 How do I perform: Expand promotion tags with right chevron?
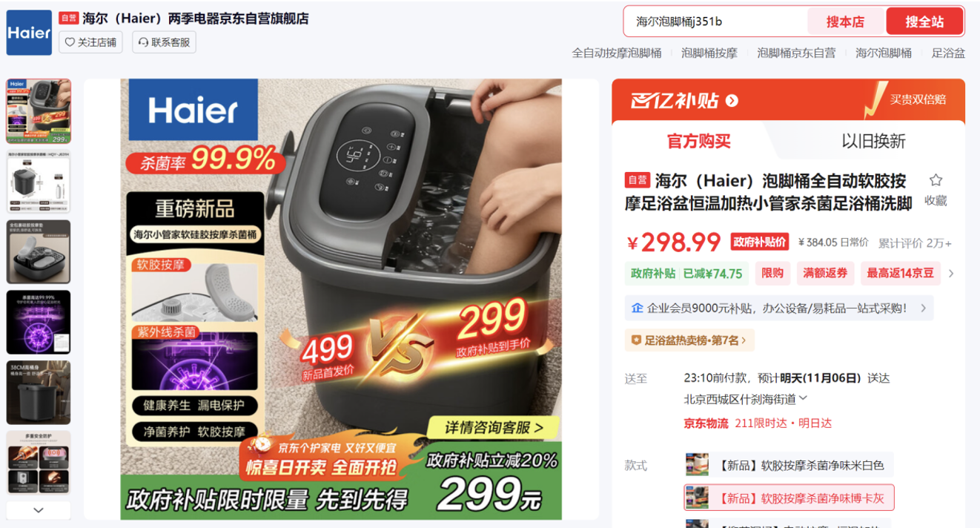tap(951, 274)
